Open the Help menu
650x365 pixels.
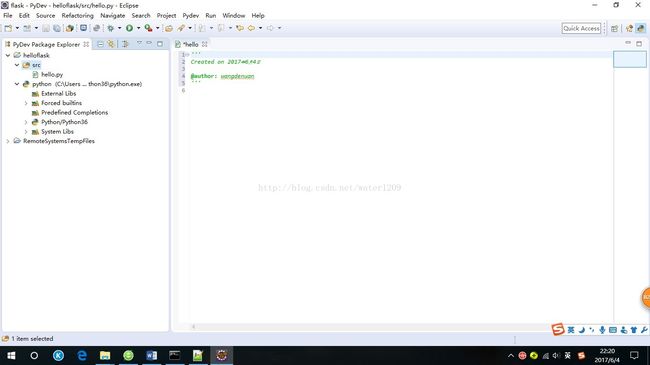[x=258, y=15]
